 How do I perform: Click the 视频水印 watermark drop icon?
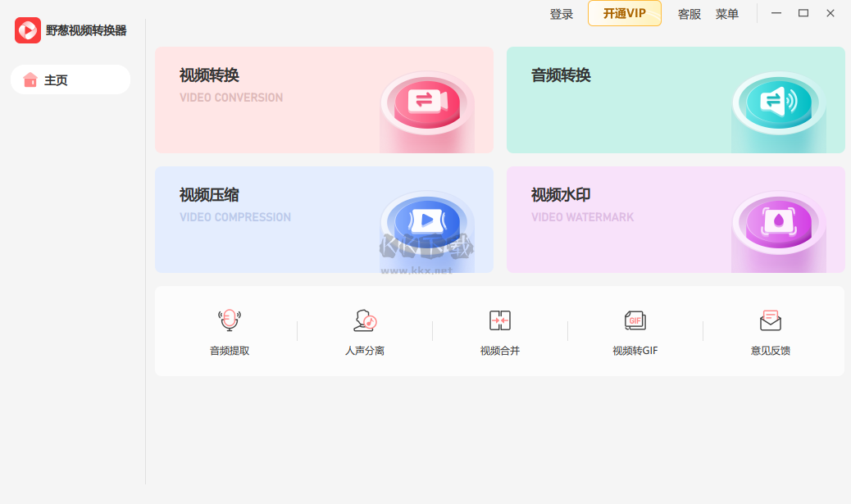779,222
